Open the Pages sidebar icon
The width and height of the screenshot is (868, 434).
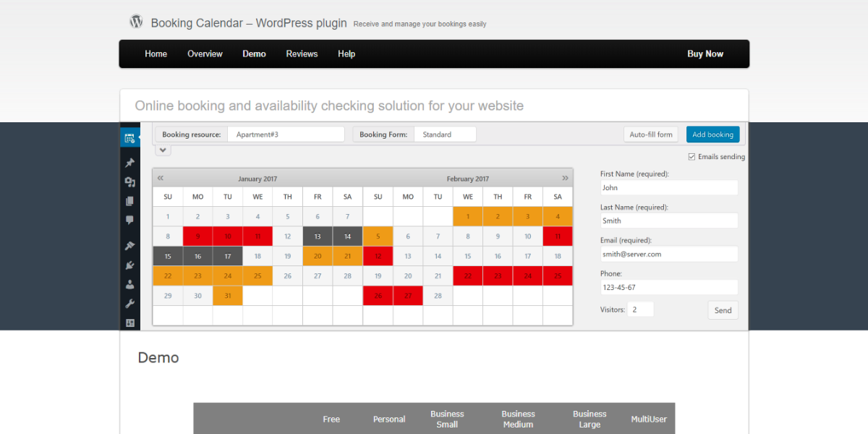tap(130, 201)
